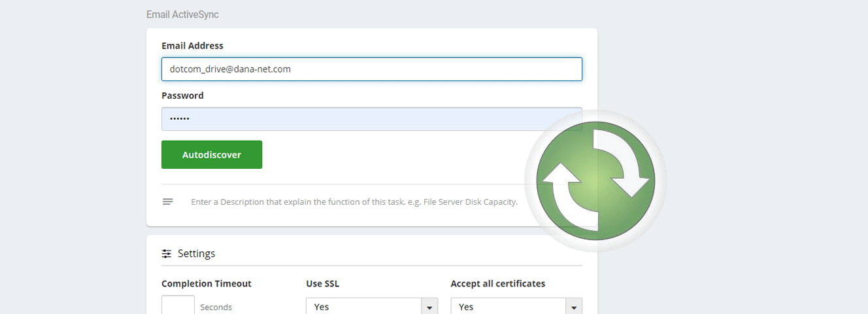Click the description lines icon
Viewport: 868px width, 314px height.
168,201
